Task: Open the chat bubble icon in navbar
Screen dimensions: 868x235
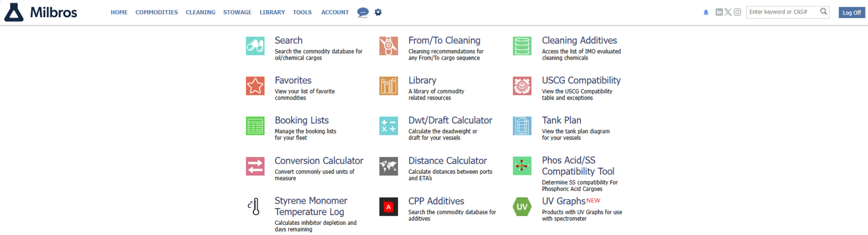Action: pyautogui.click(x=363, y=12)
